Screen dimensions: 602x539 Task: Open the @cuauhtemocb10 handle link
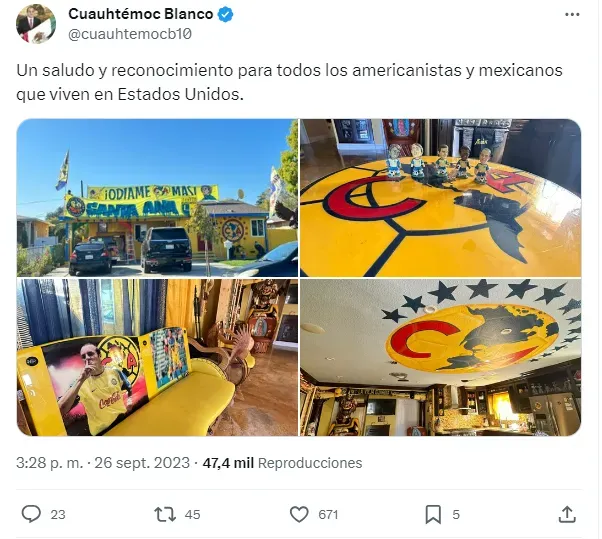coord(130,34)
